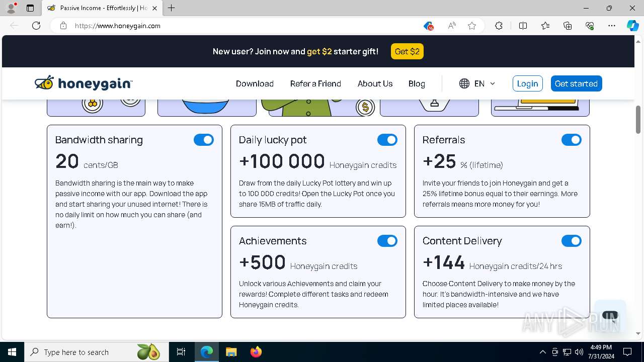644x362 pixels.
Task: Open Refer a Friend page
Action: (x=315, y=83)
